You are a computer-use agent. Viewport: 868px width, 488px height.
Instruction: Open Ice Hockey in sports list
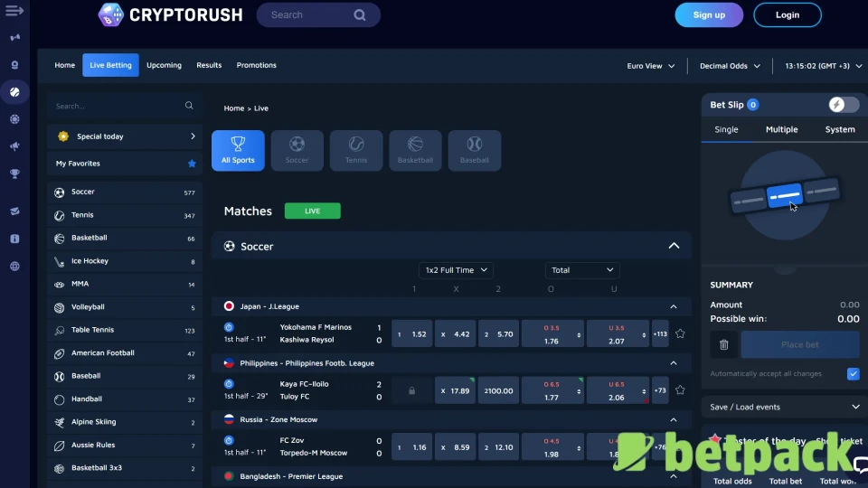(x=125, y=261)
